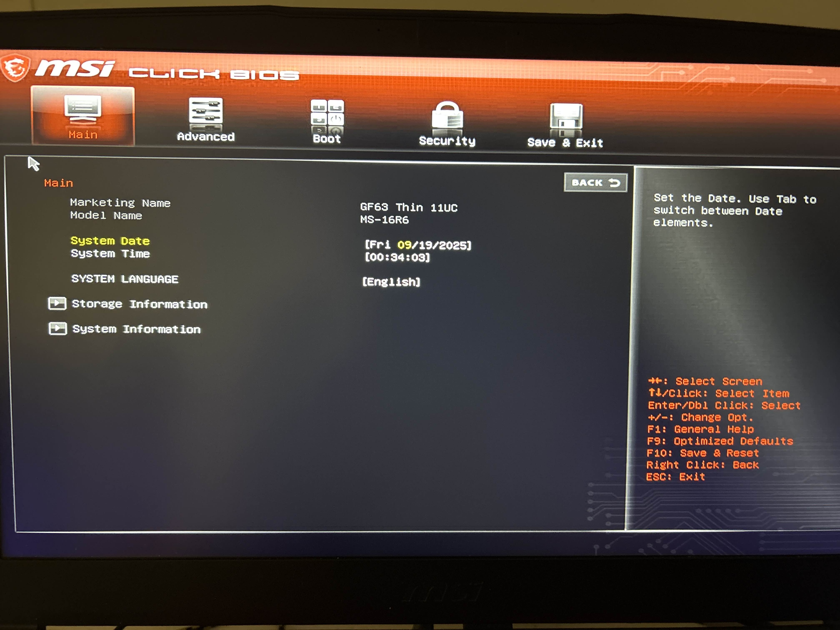The width and height of the screenshot is (840, 630).
Task: Open the English system language option
Action: 391,282
